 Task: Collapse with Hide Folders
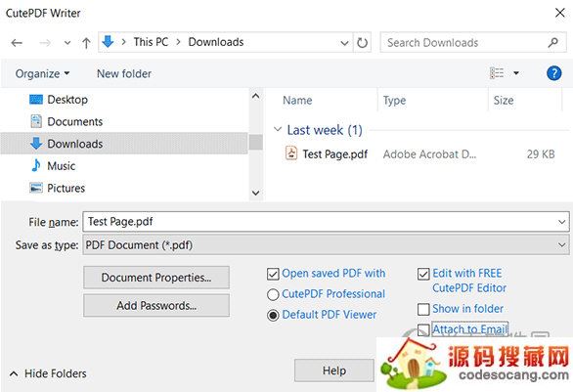[48, 373]
